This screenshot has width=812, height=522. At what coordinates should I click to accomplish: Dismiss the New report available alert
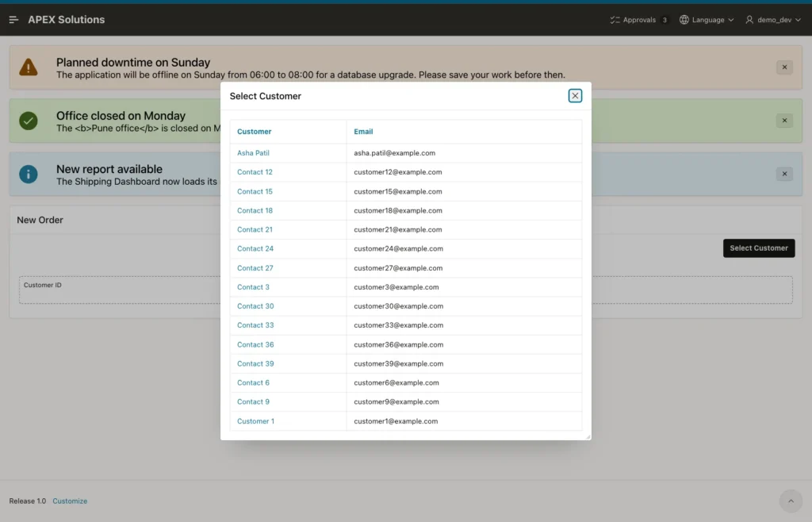[784, 174]
